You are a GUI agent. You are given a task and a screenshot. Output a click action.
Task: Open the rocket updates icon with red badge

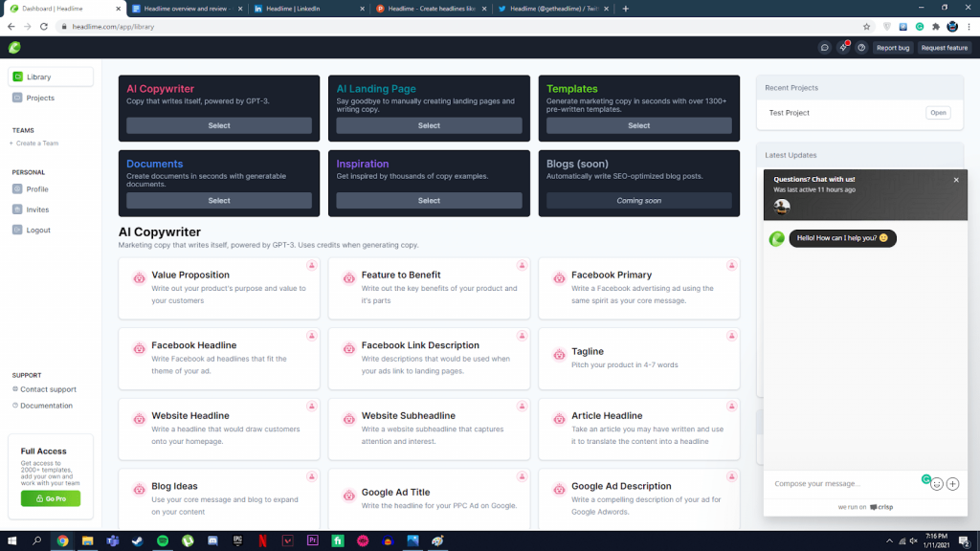(x=843, y=48)
